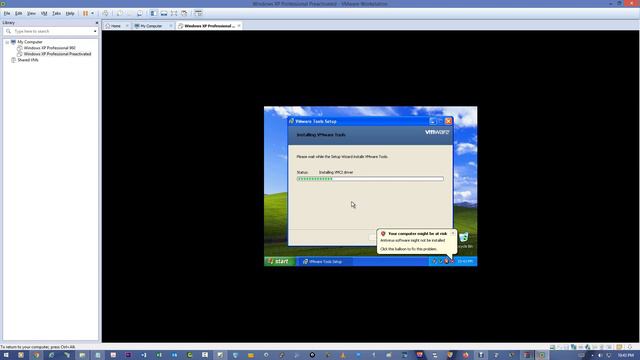Screen dimensions: 640x360
Task: Enter full screen mode via toolbar icon
Action: [x=174, y=13]
